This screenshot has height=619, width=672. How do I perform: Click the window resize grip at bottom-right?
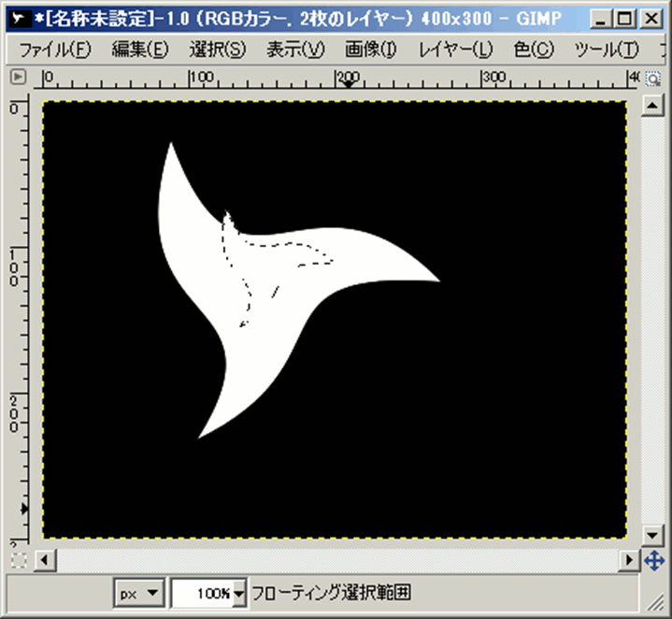(658, 604)
